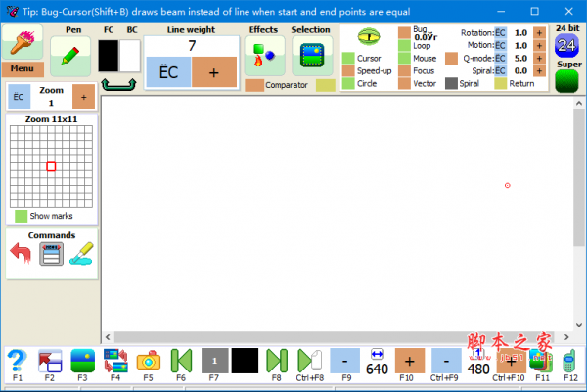Toggle the orange Comparator box
This screenshot has height=392, width=587.
(x=254, y=85)
